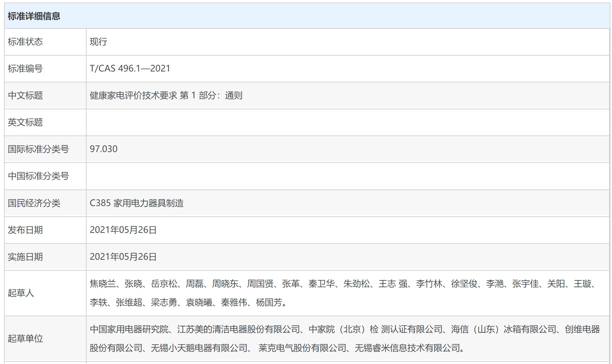Click the Chinese title 健康家电评价技术要求 text
The width and height of the screenshot is (612, 364).
pyautogui.click(x=133, y=96)
